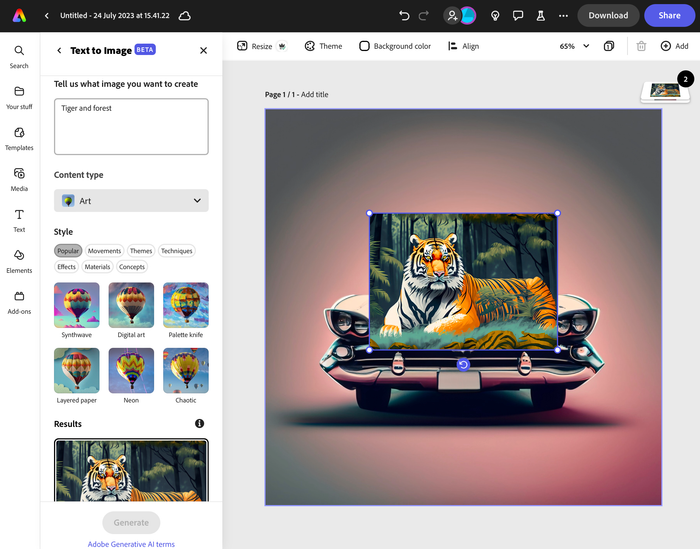The image size is (700, 549).
Task: Open the Adobe Generative AI terms link
Action: [x=131, y=544]
